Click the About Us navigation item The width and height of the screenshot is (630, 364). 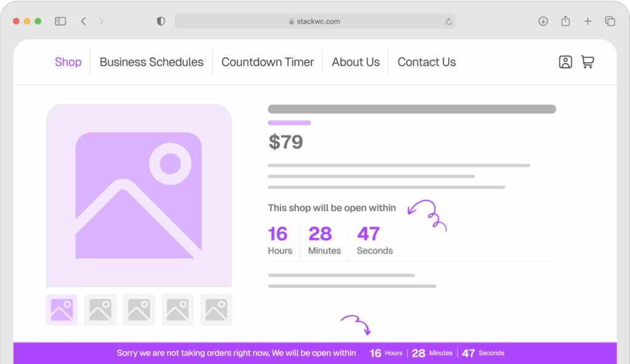pos(356,61)
